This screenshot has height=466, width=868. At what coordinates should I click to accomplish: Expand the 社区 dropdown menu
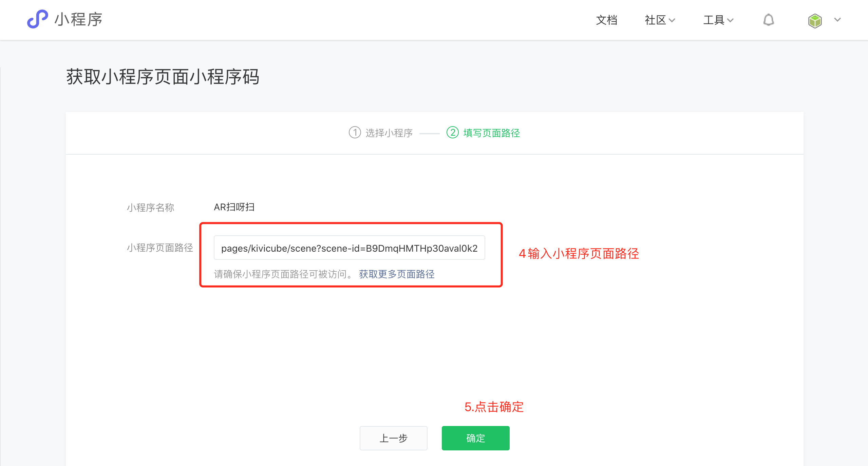point(660,20)
